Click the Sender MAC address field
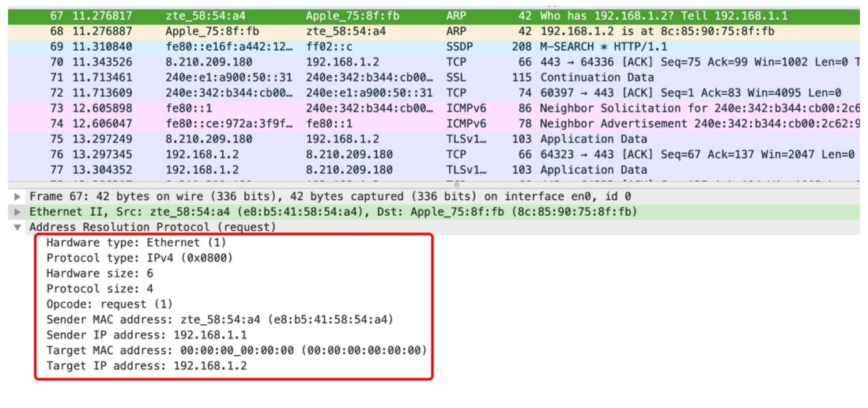 coord(220,320)
